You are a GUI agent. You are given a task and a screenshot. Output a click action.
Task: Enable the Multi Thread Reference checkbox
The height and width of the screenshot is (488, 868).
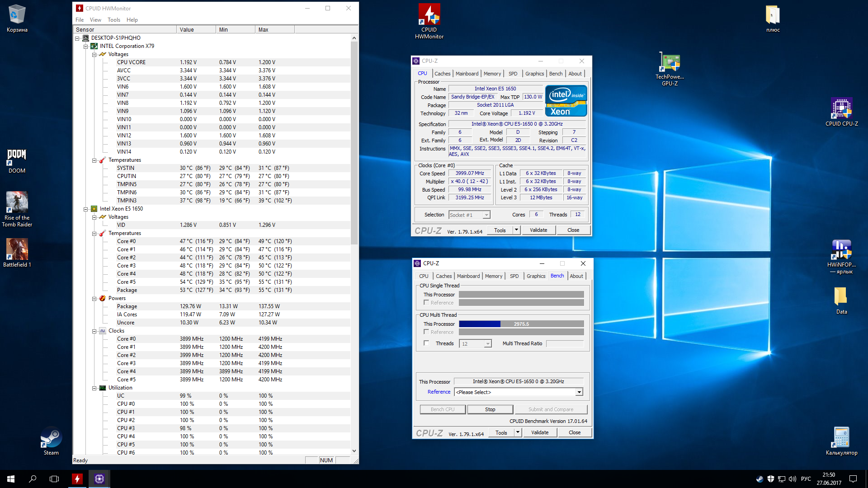426,332
